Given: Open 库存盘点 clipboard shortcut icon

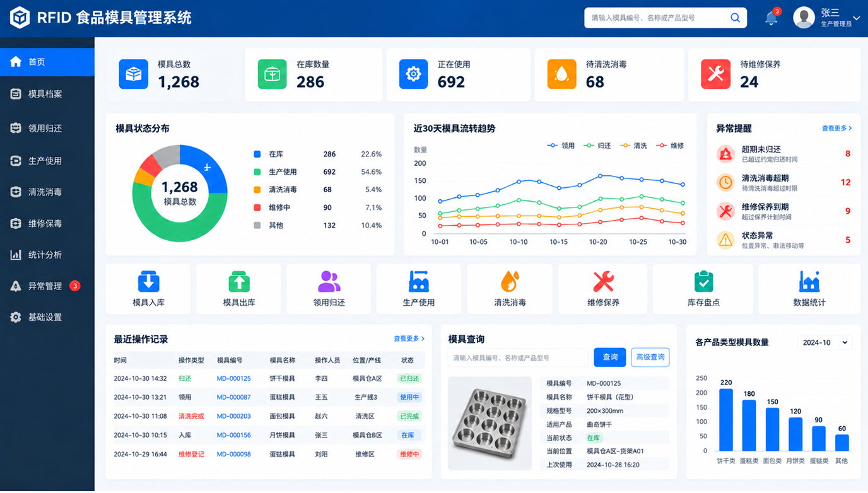Looking at the screenshot, I should click(x=703, y=281).
